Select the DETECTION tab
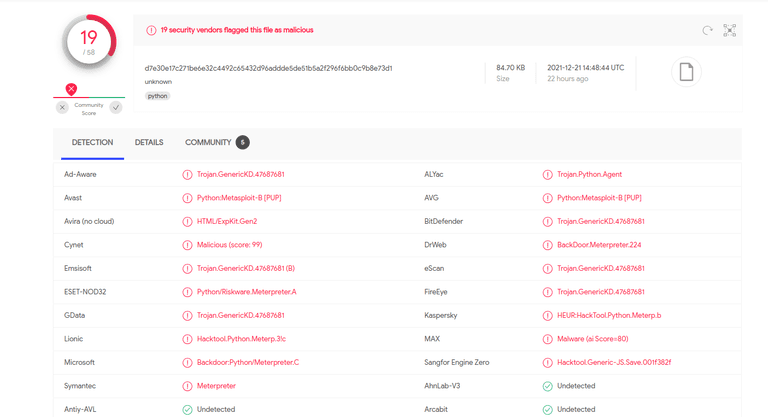This screenshot has height=417, width=768. (92, 143)
